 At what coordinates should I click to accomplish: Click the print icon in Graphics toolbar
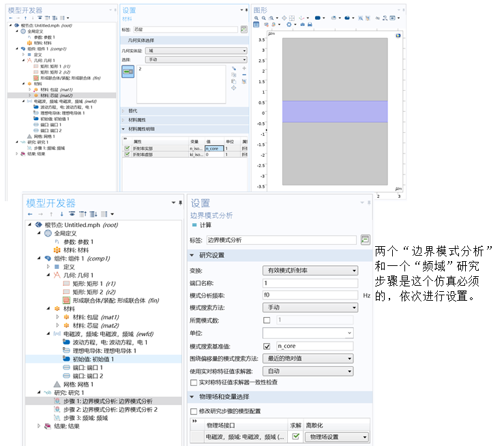pos(310,25)
